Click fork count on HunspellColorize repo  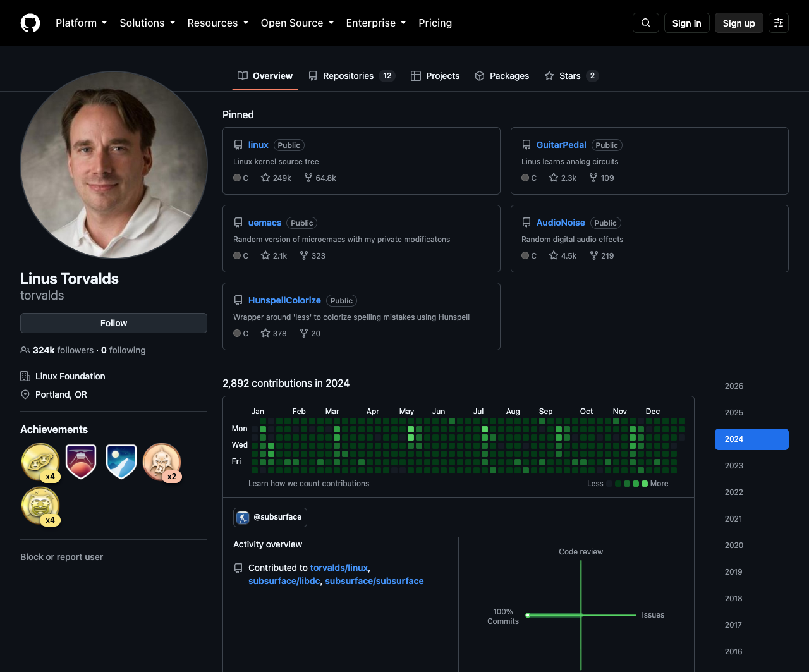pyautogui.click(x=310, y=333)
